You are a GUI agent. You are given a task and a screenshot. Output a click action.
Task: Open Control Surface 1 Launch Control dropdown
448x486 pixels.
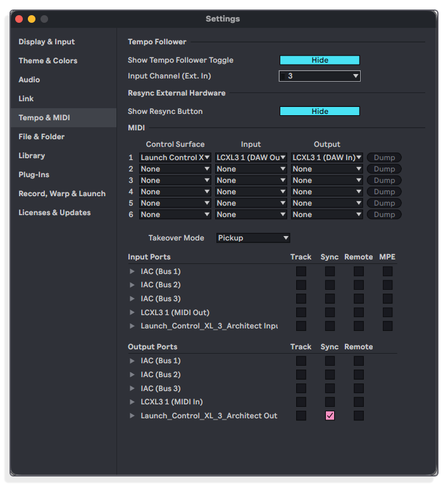[x=175, y=158]
